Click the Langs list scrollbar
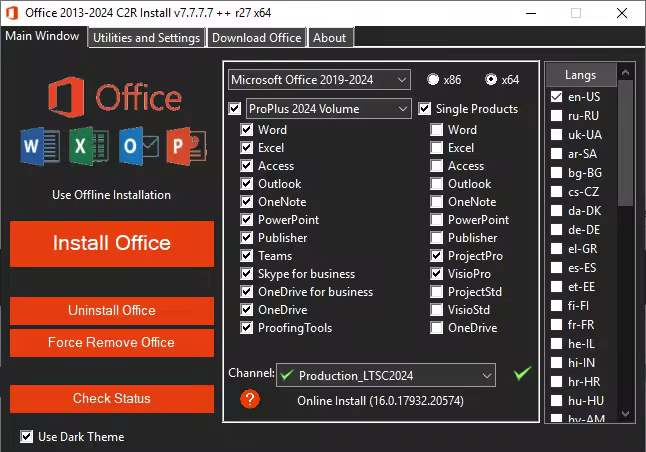Screen dimensions: 646x452 point(626,240)
